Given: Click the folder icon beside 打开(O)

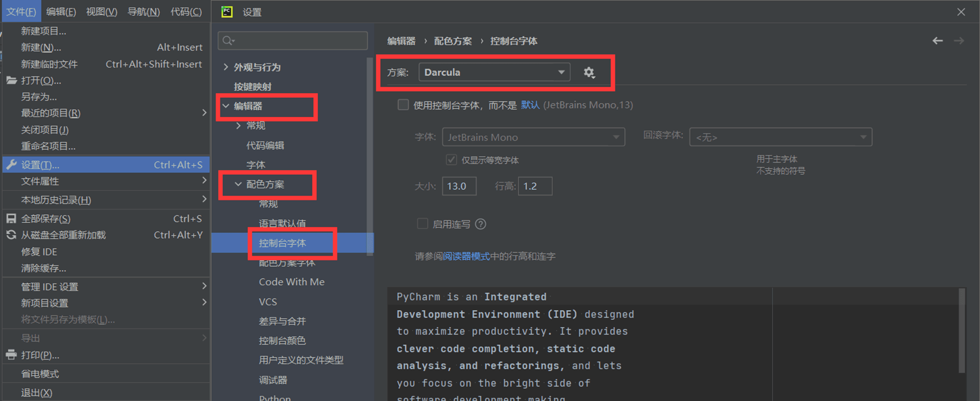Looking at the screenshot, I should coord(12,81).
